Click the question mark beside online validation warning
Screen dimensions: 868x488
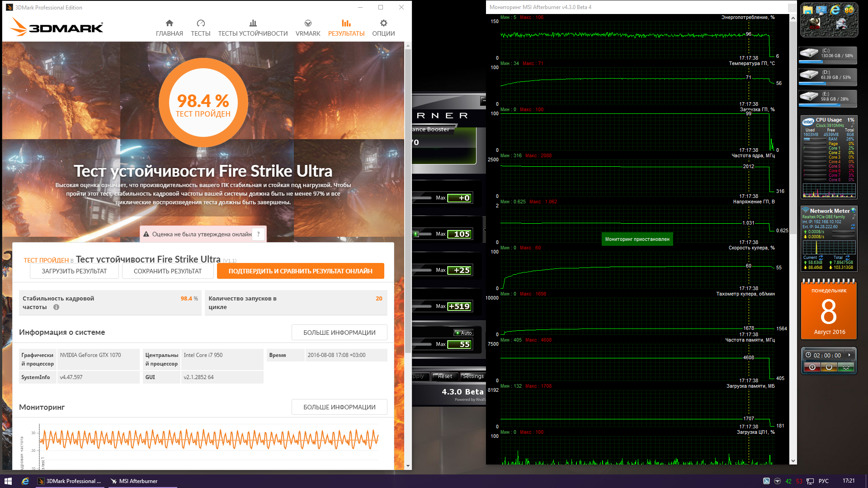tap(258, 234)
